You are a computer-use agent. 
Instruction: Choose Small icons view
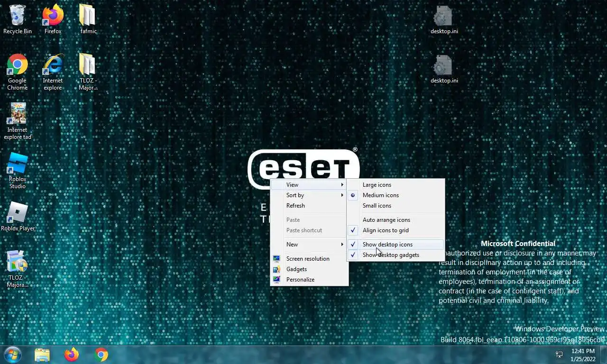pos(396,206)
